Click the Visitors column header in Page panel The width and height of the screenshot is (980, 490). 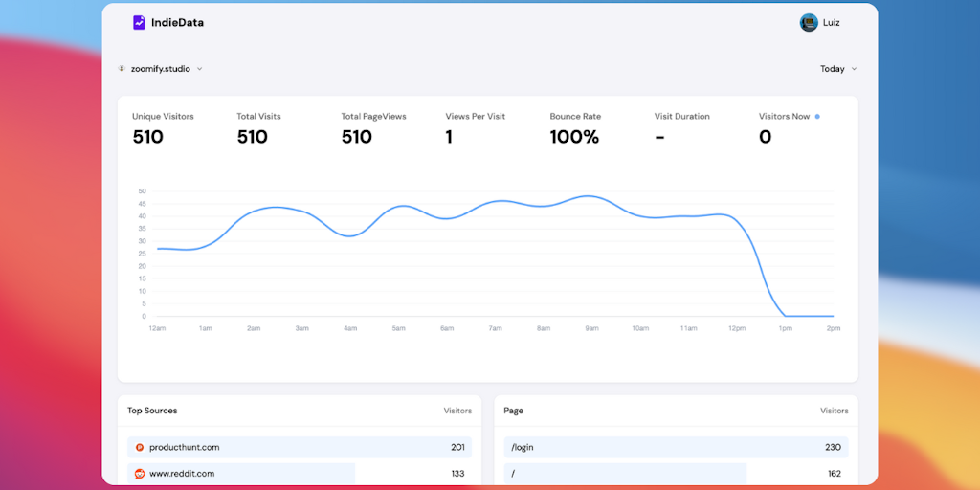pos(835,411)
